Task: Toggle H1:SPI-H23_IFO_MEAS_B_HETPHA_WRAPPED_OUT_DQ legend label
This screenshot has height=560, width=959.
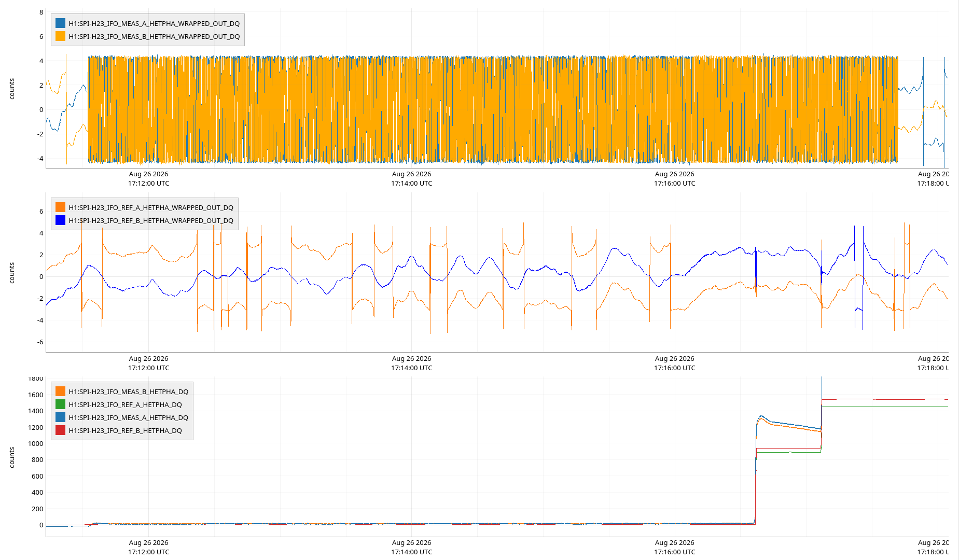Action: [154, 36]
